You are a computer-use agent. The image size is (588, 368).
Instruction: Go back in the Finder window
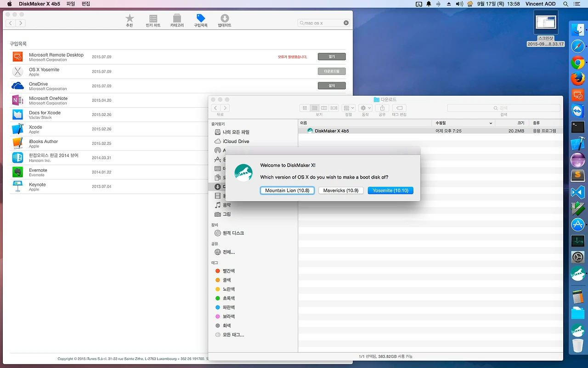(215, 108)
